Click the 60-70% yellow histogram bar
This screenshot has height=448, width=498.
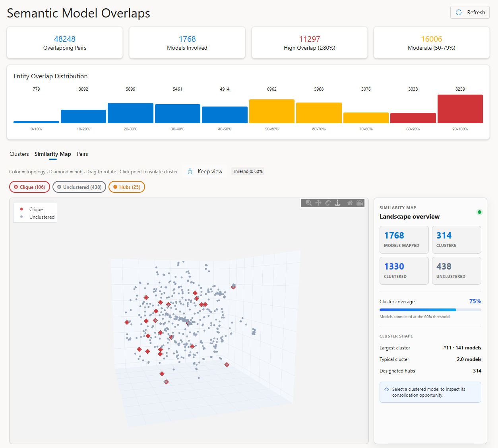tap(319, 113)
